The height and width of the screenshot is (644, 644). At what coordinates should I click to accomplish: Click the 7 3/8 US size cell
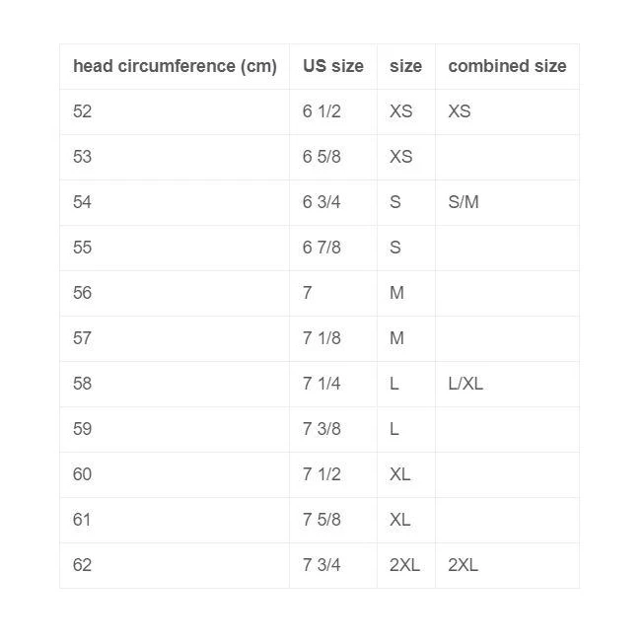(x=322, y=429)
